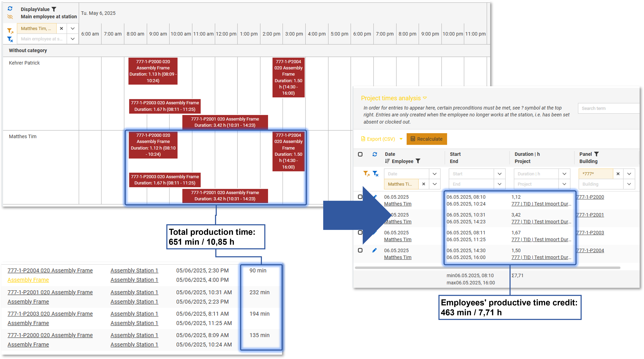This screenshot has width=644, height=359.
Task: Open the Date filter dropdown
Action: (x=435, y=174)
